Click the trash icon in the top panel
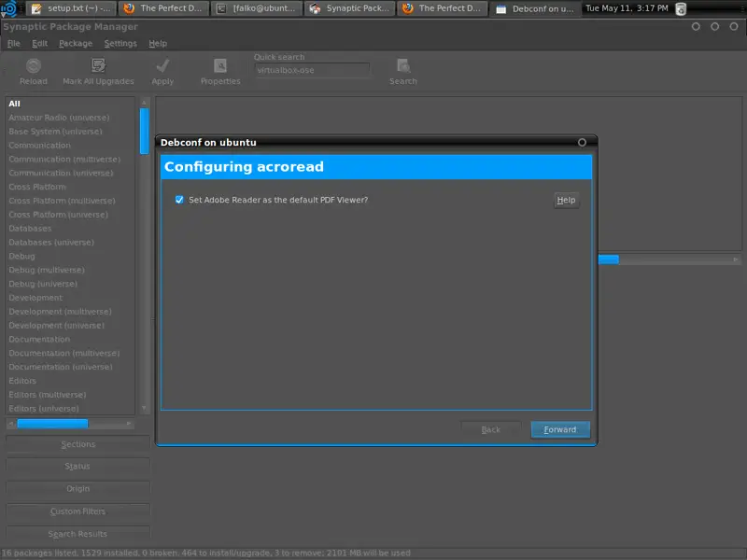This screenshot has width=747, height=560. 681,8
